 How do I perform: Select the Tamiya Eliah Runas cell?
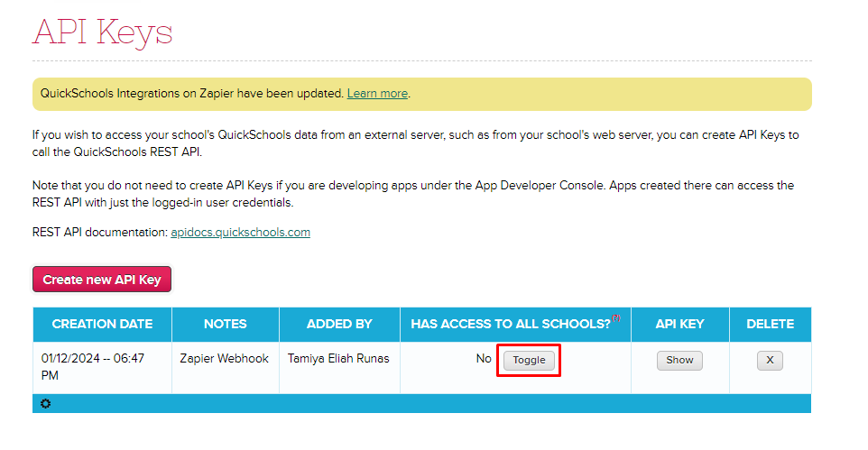tap(339, 367)
